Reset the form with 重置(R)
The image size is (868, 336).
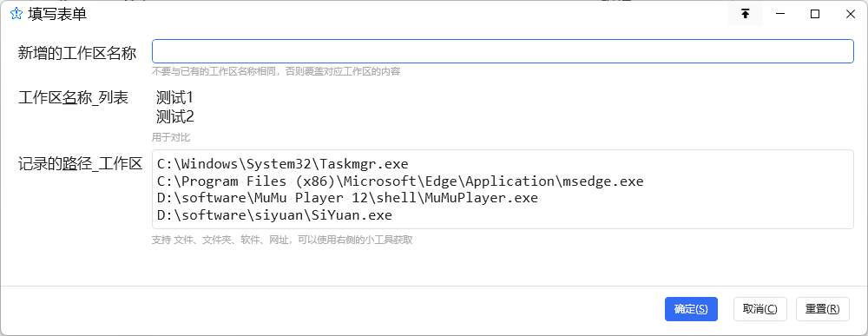coord(823,309)
